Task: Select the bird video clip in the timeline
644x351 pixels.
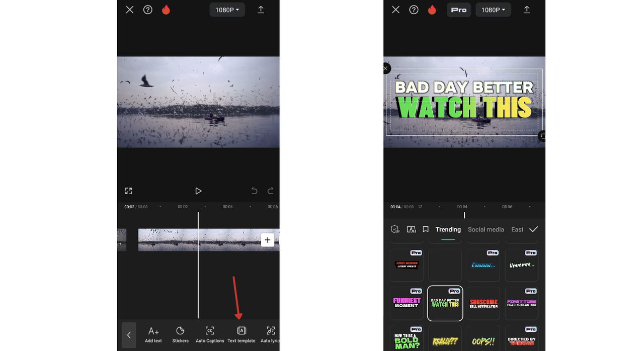Action: click(x=209, y=240)
